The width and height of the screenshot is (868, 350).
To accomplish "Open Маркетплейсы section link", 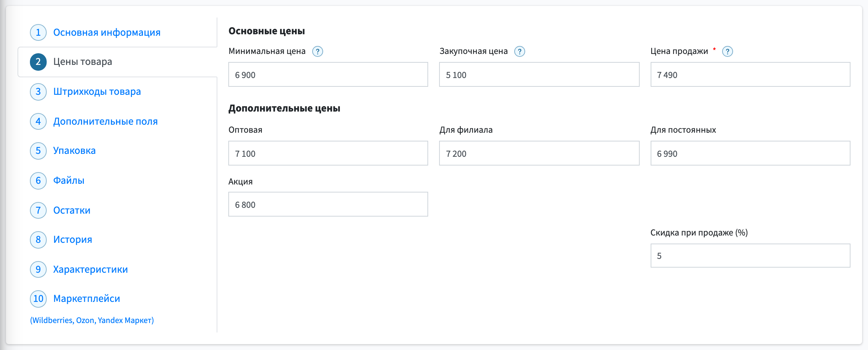I will [x=87, y=299].
